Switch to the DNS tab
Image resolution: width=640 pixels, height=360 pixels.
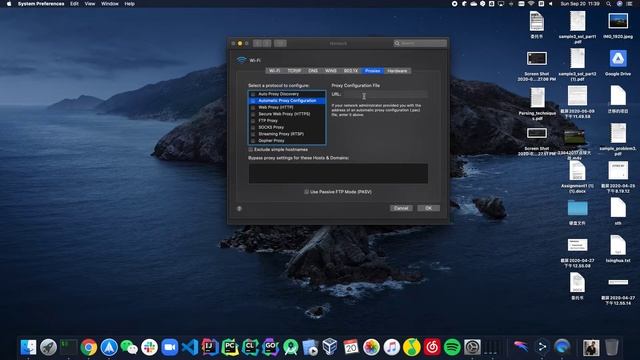(x=313, y=71)
